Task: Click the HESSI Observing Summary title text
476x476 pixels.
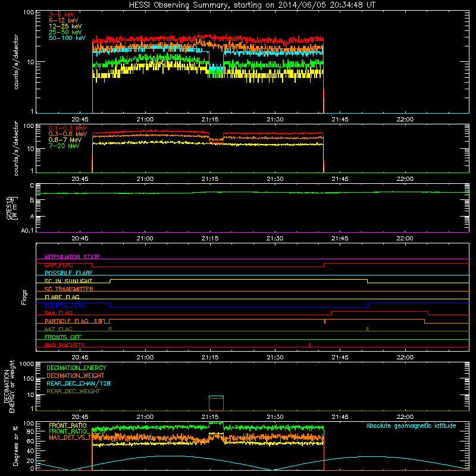Action: point(252,5)
